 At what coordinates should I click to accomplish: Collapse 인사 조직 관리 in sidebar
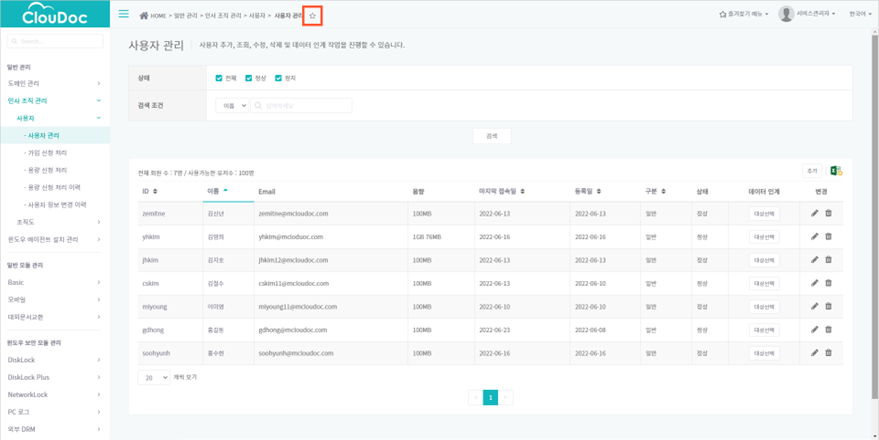pyautogui.click(x=54, y=101)
